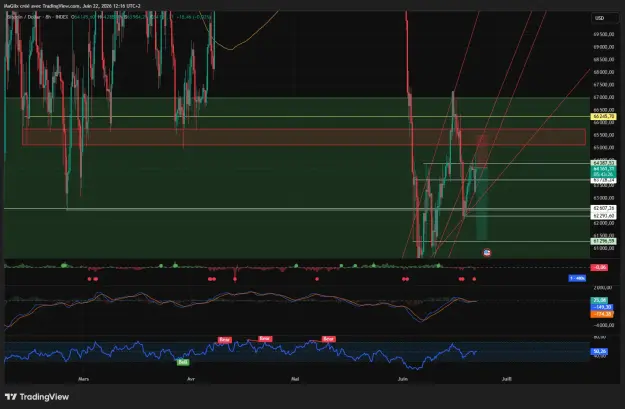Image resolution: width=625 pixels, height=409 pixels.
Task: Click the 61 000,00 price scale tick
Action: pyautogui.click(x=603, y=248)
